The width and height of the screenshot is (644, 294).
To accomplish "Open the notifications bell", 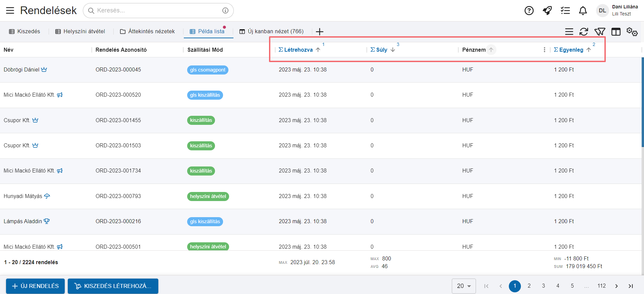I will pos(583,11).
